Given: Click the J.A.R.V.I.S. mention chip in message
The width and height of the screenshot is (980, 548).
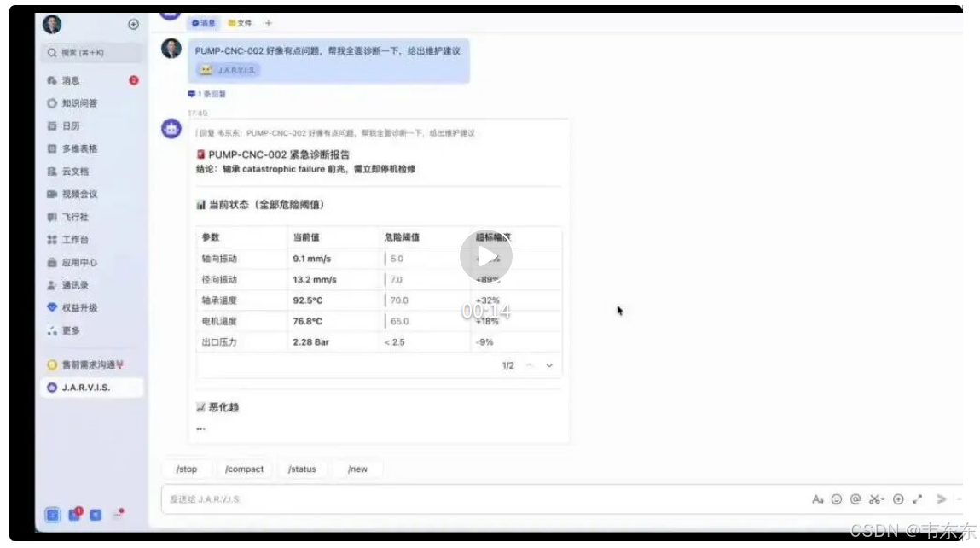Looking at the screenshot, I should click(228, 70).
